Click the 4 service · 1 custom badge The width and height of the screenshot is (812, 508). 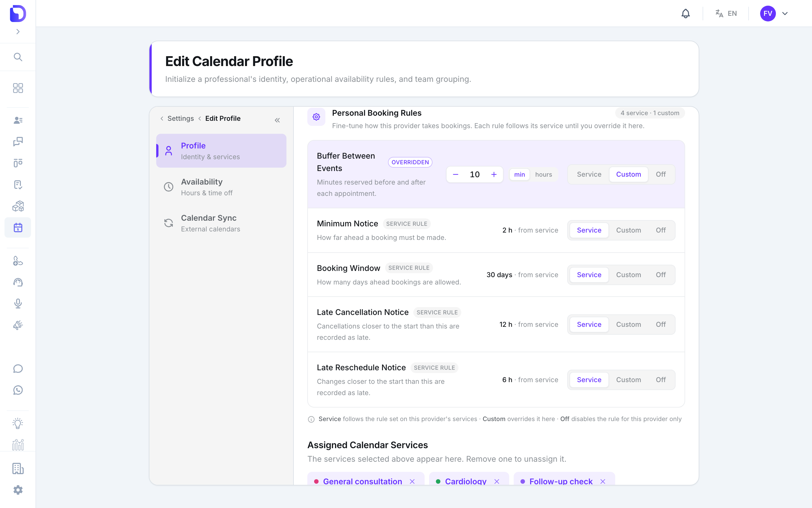[x=650, y=113]
